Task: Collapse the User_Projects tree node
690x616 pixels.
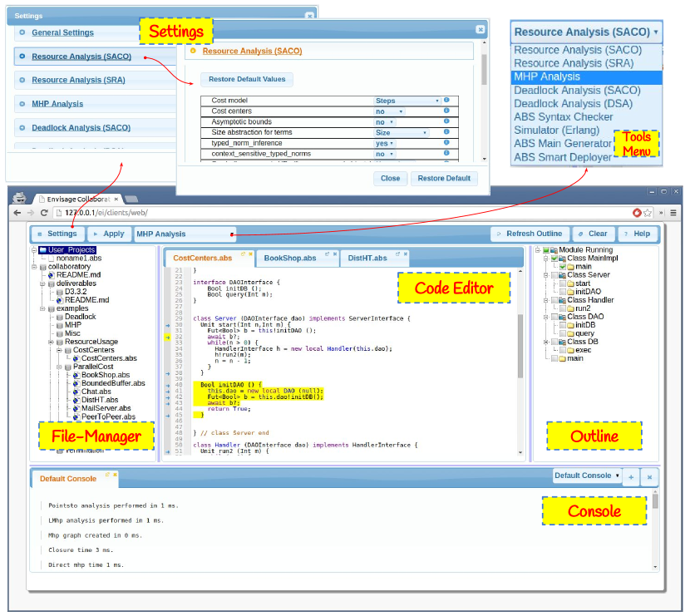Action: pos(34,250)
